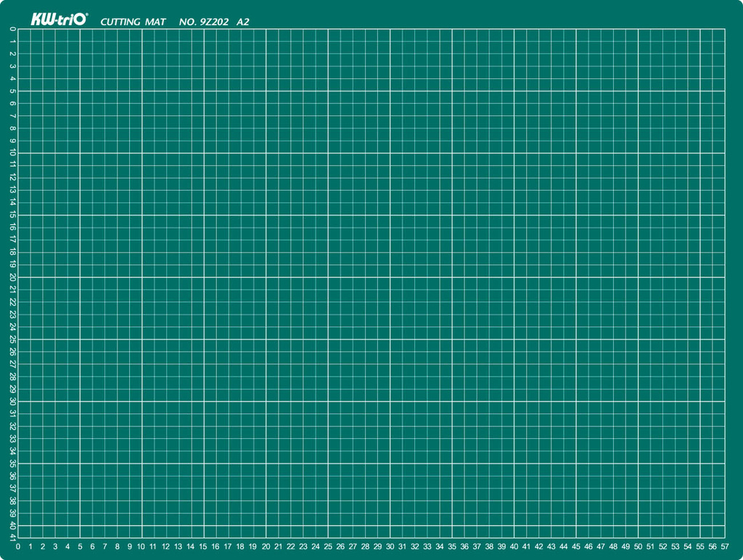
Task: Click the "NO. 9Z202" model number
Action: pyautogui.click(x=204, y=22)
